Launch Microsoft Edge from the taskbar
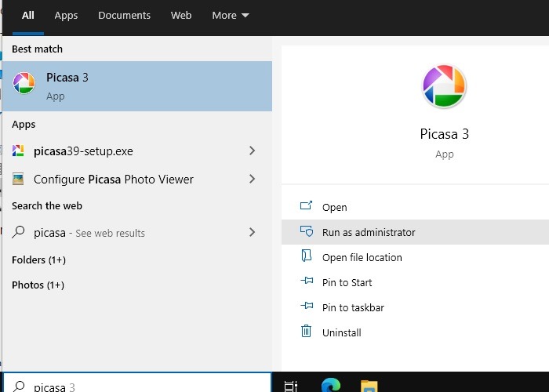Viewport: 549px width, 392px height. pyautogui.click(x=331, y=385)
